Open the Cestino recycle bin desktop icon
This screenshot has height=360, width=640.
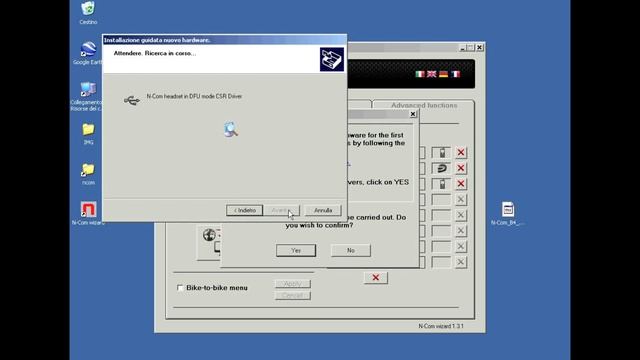[88, 12]
